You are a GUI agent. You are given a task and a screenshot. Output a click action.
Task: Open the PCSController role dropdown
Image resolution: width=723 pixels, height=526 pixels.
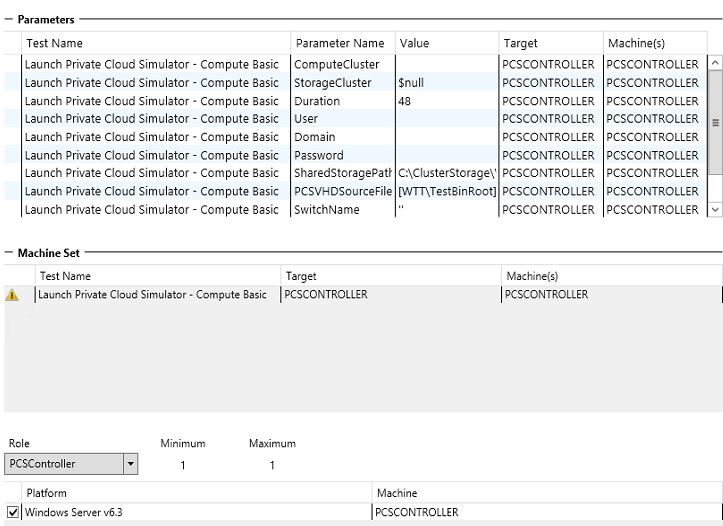(130, 464)
